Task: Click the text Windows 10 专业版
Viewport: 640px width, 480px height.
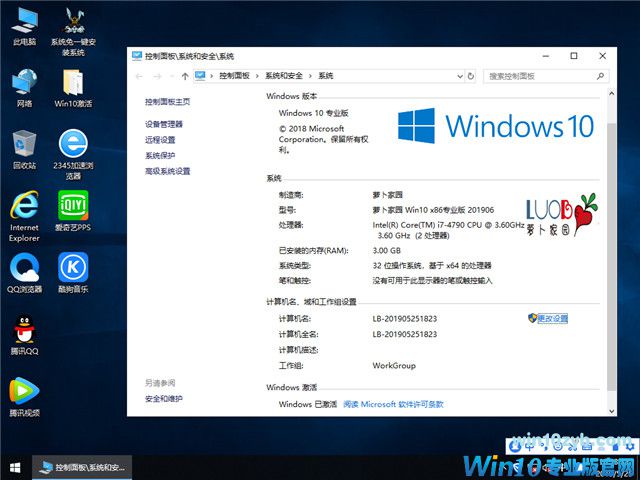Action: click(313, 113)
